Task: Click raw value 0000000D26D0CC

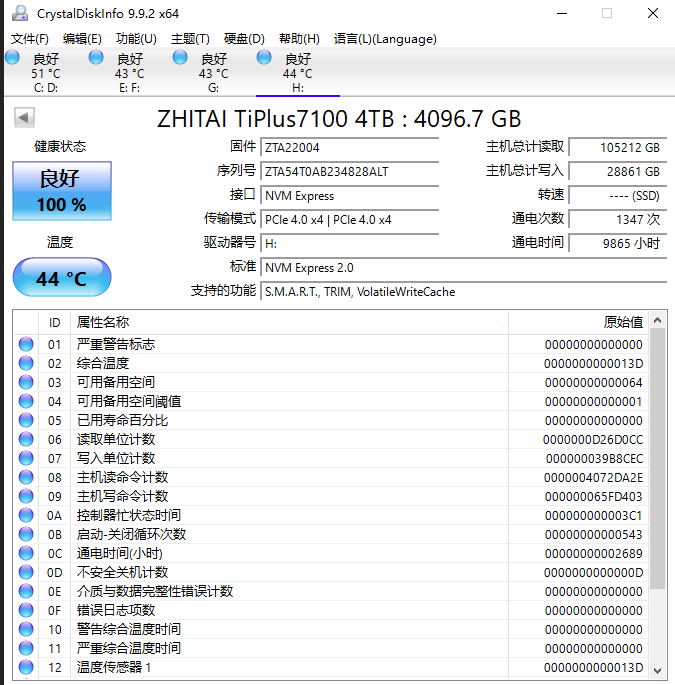Action: point(593,439)
